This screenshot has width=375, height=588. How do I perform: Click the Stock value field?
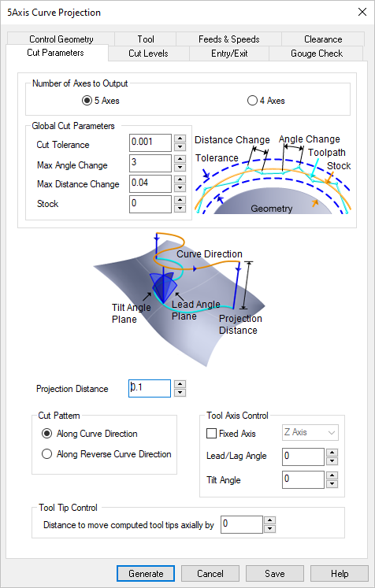tap(150, 204)
